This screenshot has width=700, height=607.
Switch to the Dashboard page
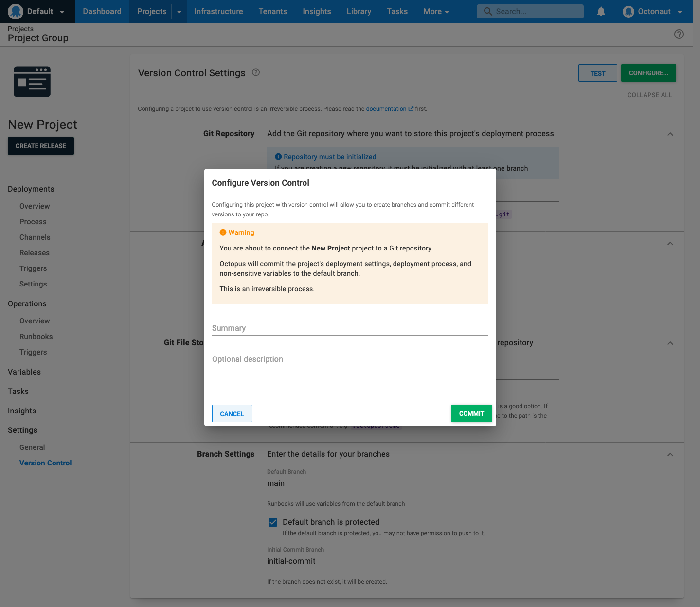pos(102,11)
